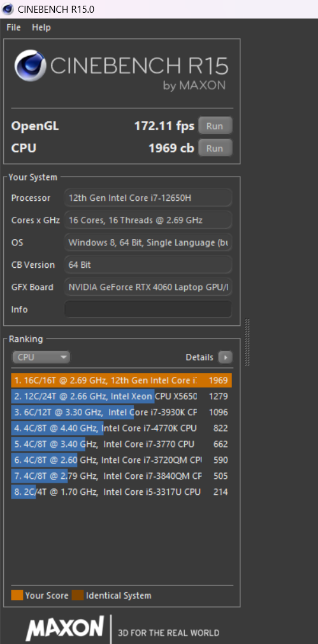Click the OpenGL 172.11 fps score
This screenshot has height=644, width=318.
tap(164, 126)
